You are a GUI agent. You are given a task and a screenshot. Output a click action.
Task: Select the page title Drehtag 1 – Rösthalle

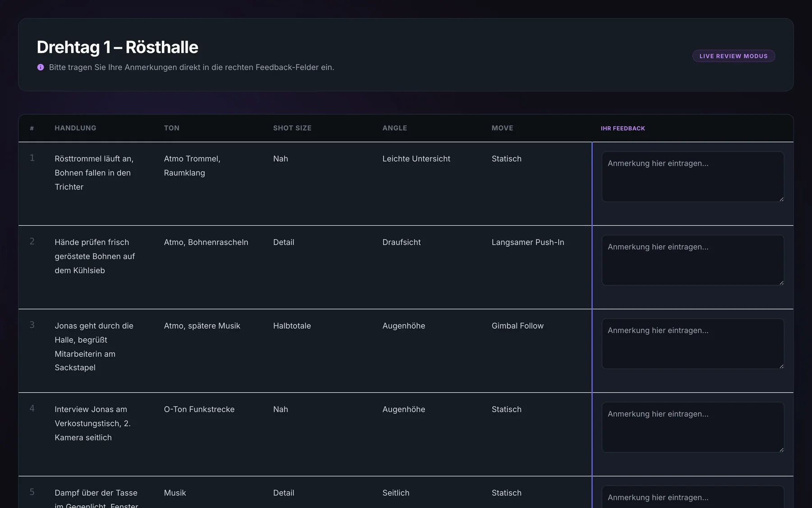click(117, 47)
